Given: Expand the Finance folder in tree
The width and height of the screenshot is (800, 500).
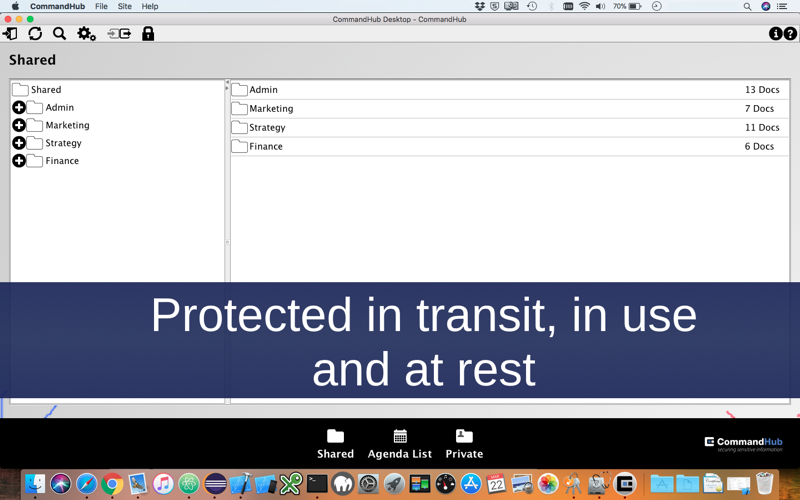Looking at the screenshot, I should click(x=19, y=161).
